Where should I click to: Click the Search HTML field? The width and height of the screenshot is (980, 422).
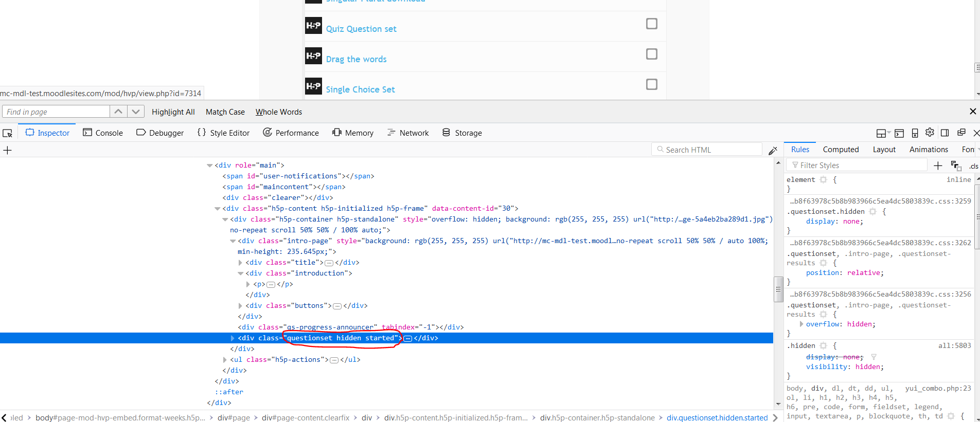(x=706, y=150)
